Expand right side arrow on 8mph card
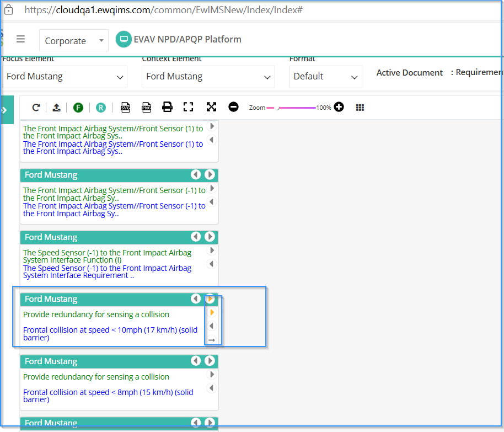The image size is (504, 432). (212, 375)
